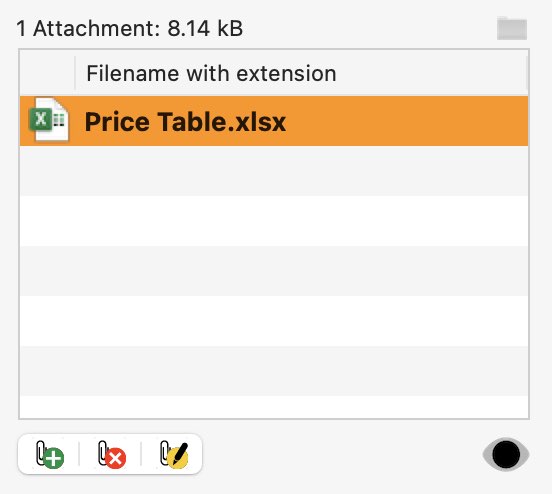Screen dimensions: 552x494
Task: Click right edge of Filename with extension header
Action: 526,73
